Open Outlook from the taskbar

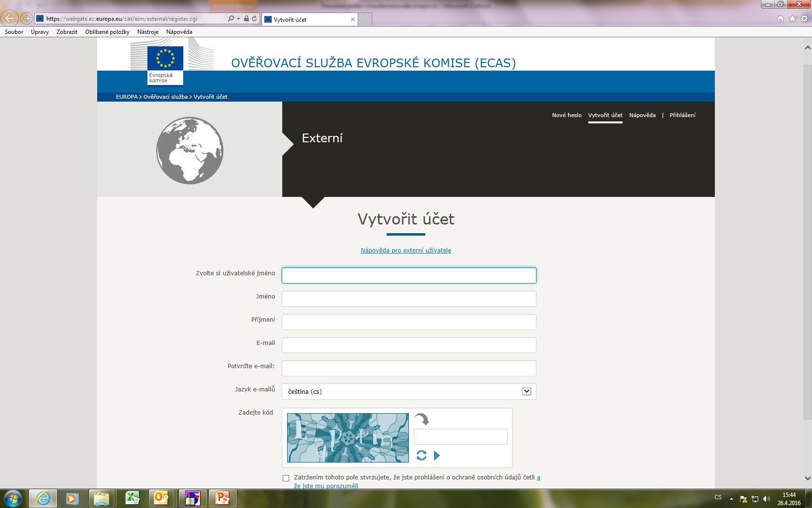(x=162, y=498)
